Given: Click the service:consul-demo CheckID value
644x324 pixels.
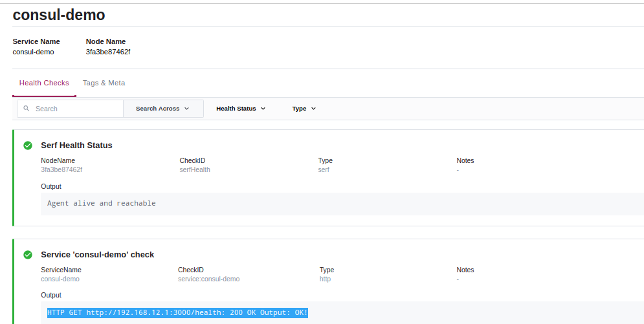Looking at the screenshot, I should 208,279.
